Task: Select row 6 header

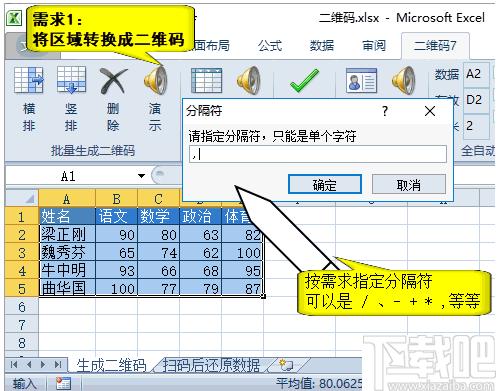Action: [22, 307]
